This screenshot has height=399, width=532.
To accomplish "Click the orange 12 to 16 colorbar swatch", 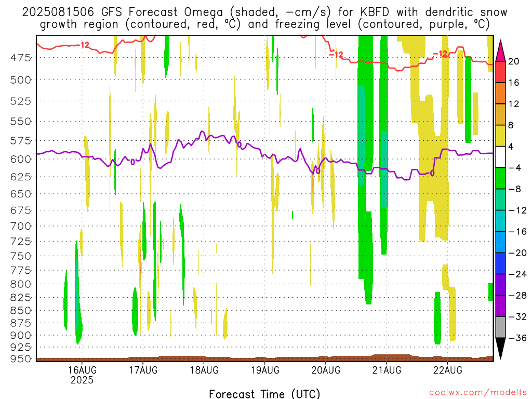I will (500, 93).
